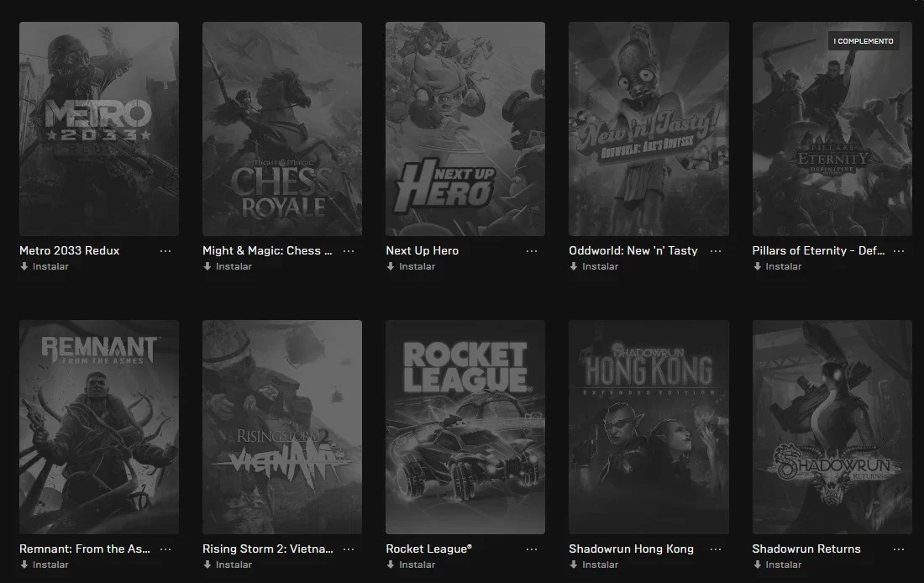
Task: Install Oddworld: New 'n' Tasty
Action: click(594, 266)
